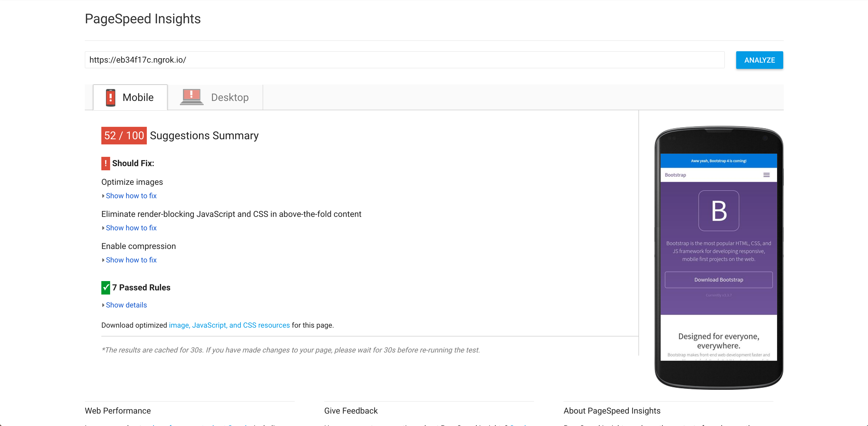Click Bootstrap brand text in preview navbar

tap(675, 175)
